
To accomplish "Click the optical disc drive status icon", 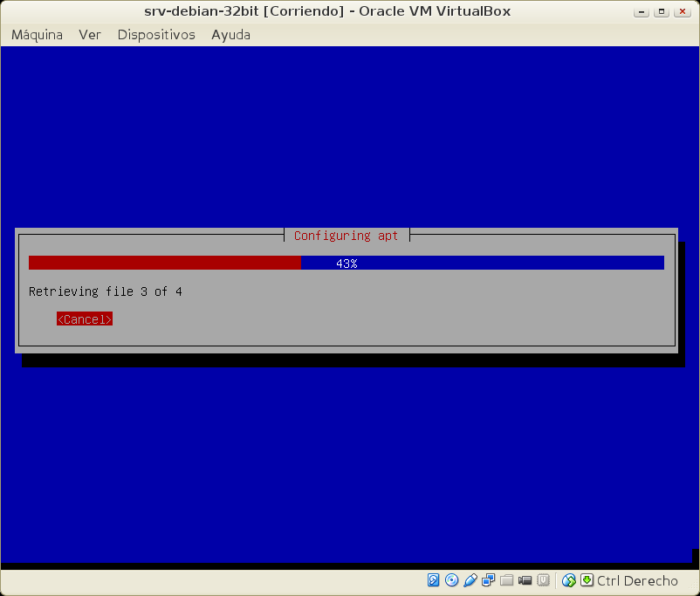I will point(451,580).
